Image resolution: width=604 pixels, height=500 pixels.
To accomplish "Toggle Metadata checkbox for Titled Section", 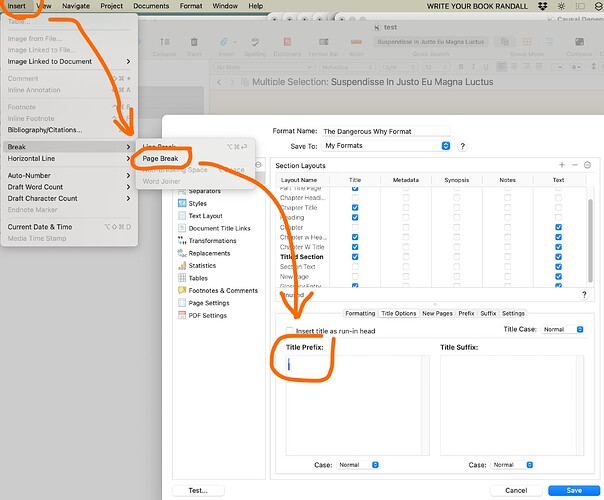I will point(406,257).
